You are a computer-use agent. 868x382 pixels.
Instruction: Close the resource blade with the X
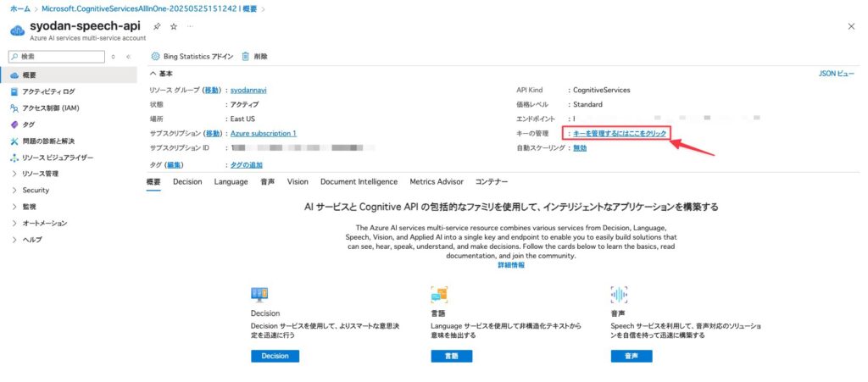point(851,26)
